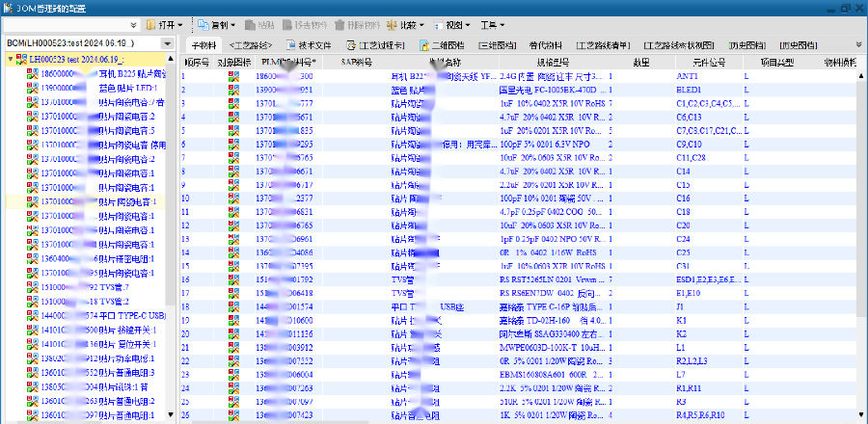The width and height of the screenshot is (868, 424).
Task: Collapse the LH000523 root tree node
Action: point(11,59)
